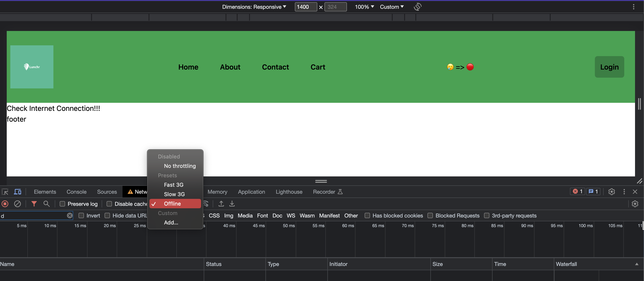
Task: Open the network filter bar
Action: tap(34, 204)
